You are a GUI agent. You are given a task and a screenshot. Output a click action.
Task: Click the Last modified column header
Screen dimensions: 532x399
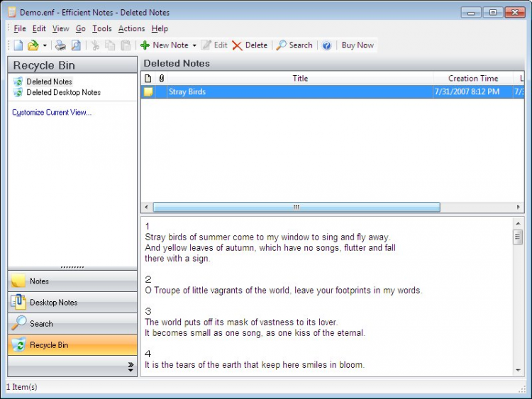click(519, 78)
